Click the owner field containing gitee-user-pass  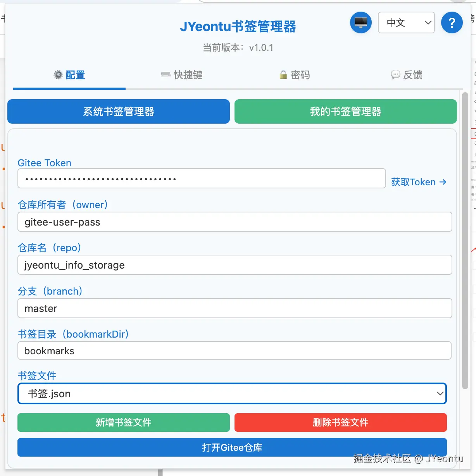[235, 222]
